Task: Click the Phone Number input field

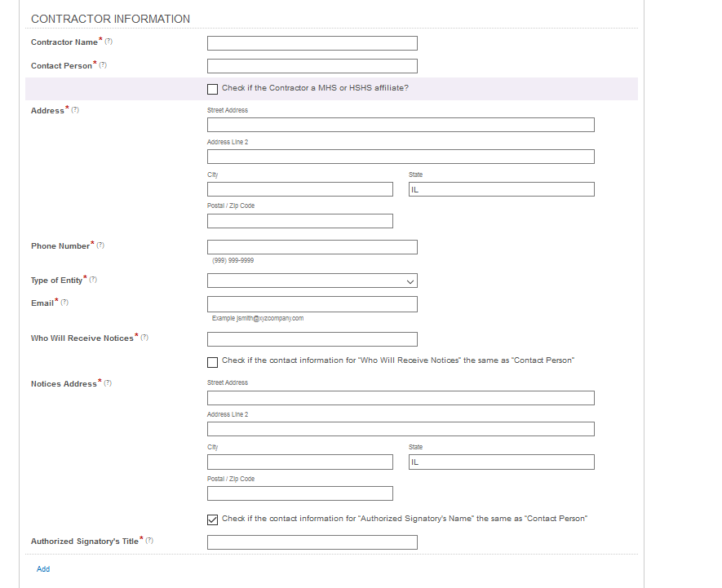Action: 312,246
